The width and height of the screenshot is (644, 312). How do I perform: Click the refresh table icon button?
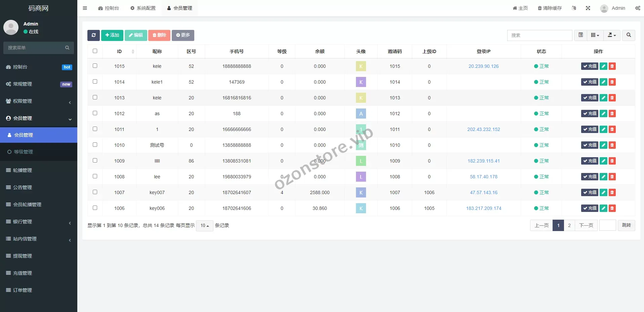pos(93,35)
